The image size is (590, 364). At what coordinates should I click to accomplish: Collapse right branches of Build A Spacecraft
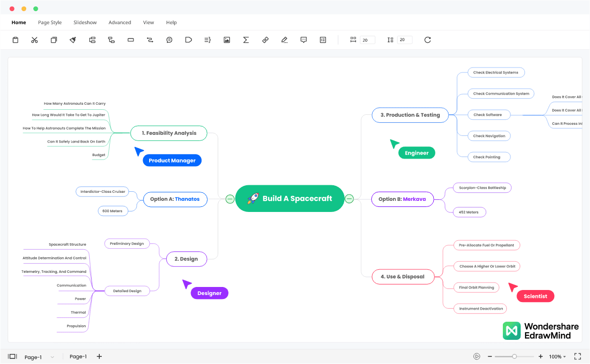coord(349,199)
